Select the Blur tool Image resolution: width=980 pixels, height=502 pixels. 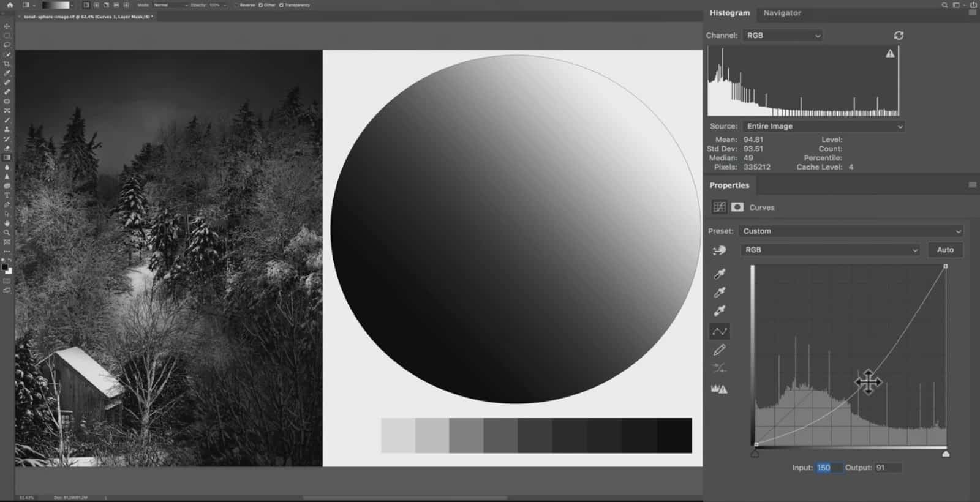7,167
